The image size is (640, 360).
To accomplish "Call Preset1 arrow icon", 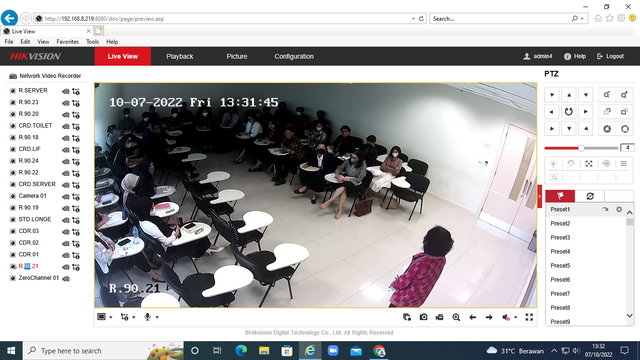I will [605, 209].
